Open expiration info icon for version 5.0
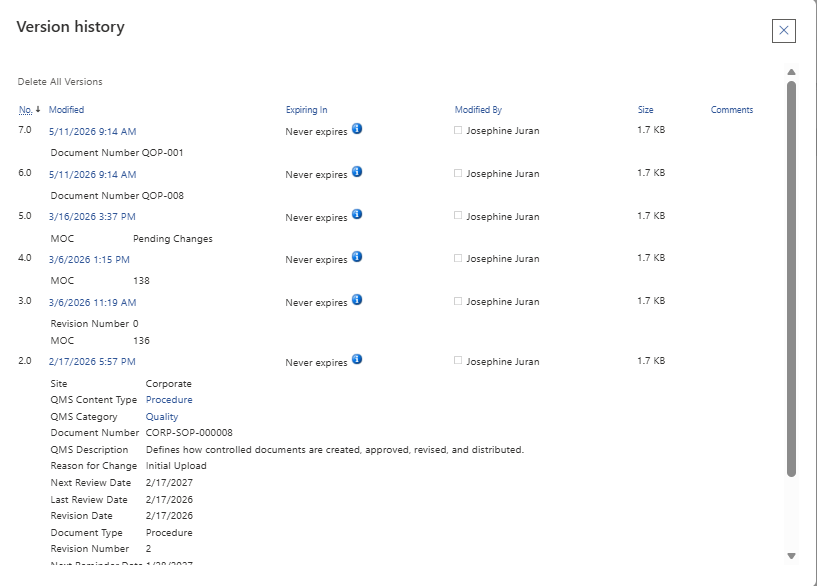Viewport: 817px width, 586px height. (357, 214)
